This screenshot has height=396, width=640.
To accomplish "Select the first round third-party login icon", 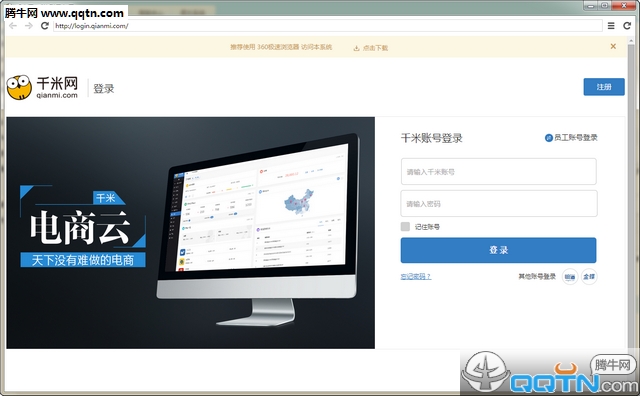I will [570, 277].
